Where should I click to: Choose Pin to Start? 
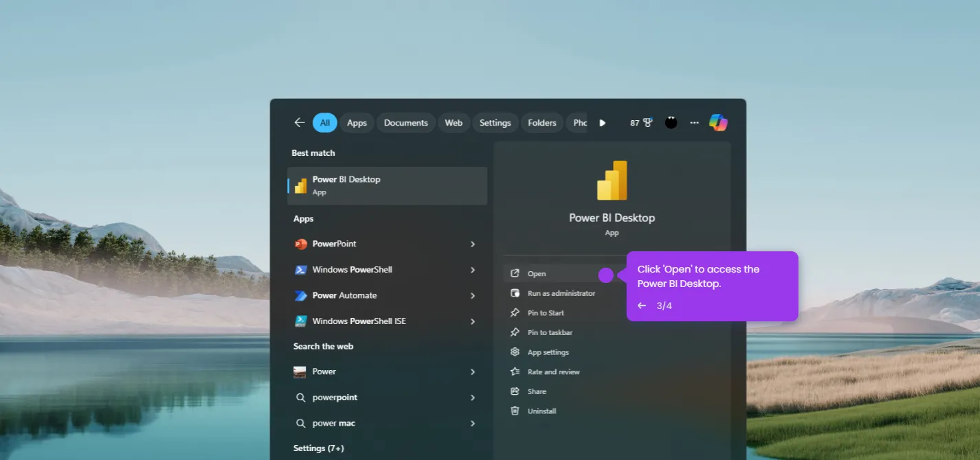pyautogui.click(x=546, y=313)
